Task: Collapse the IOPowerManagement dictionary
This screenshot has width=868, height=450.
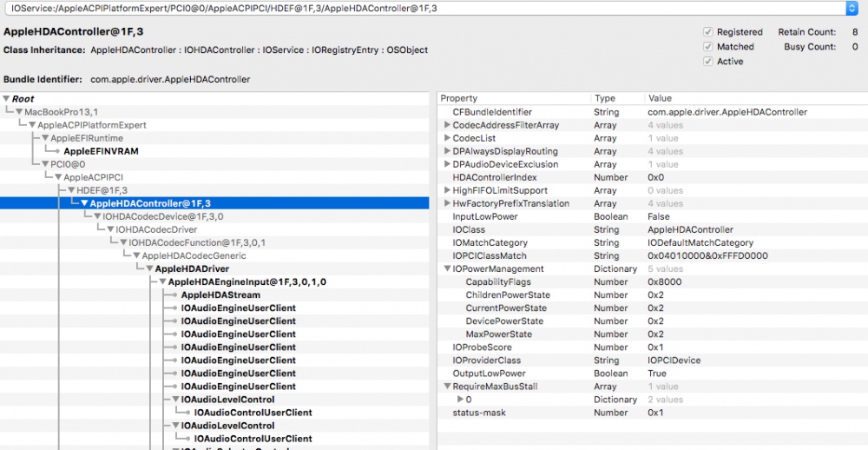Action: [447, 268]
